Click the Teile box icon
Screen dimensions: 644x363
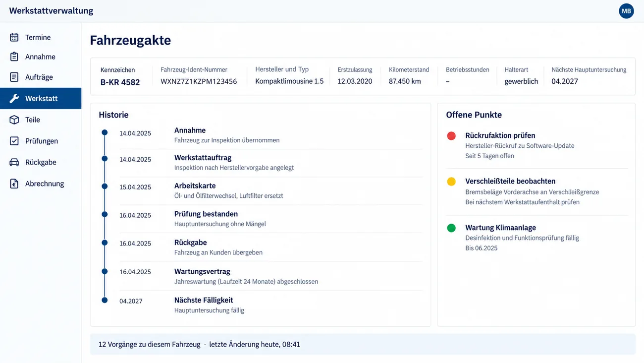14,120
